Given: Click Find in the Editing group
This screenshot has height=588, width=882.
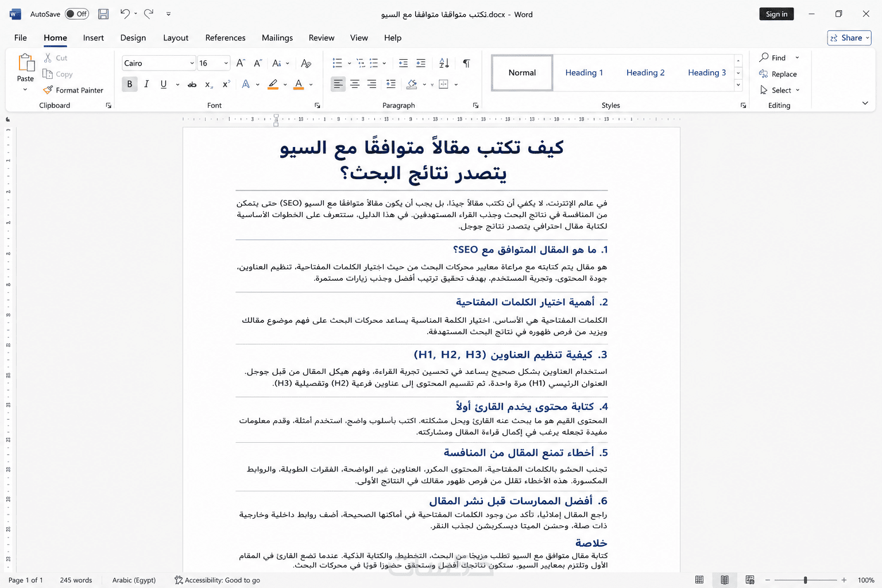Looking at the screenshot, I should click(773, 58).
